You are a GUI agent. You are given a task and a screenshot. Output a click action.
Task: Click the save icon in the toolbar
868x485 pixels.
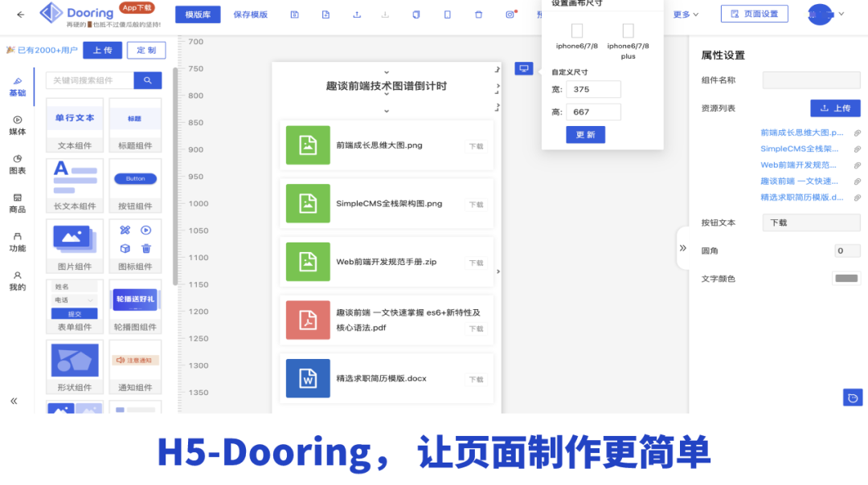(294, 14)
